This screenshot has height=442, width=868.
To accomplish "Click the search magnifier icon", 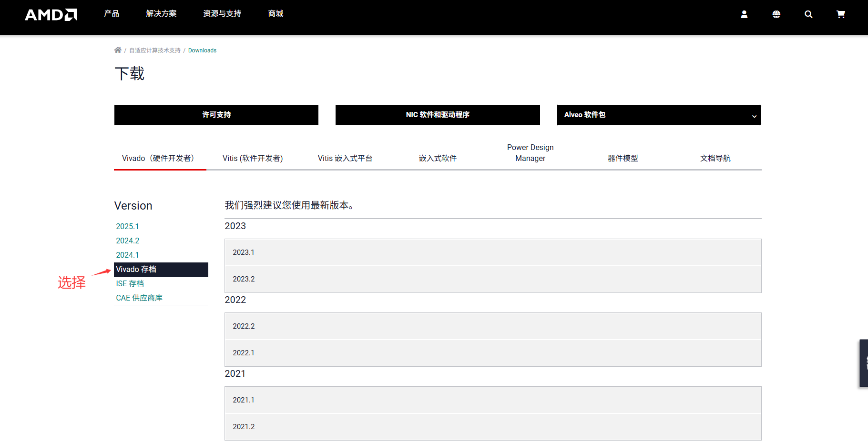I will click(808, 14).
